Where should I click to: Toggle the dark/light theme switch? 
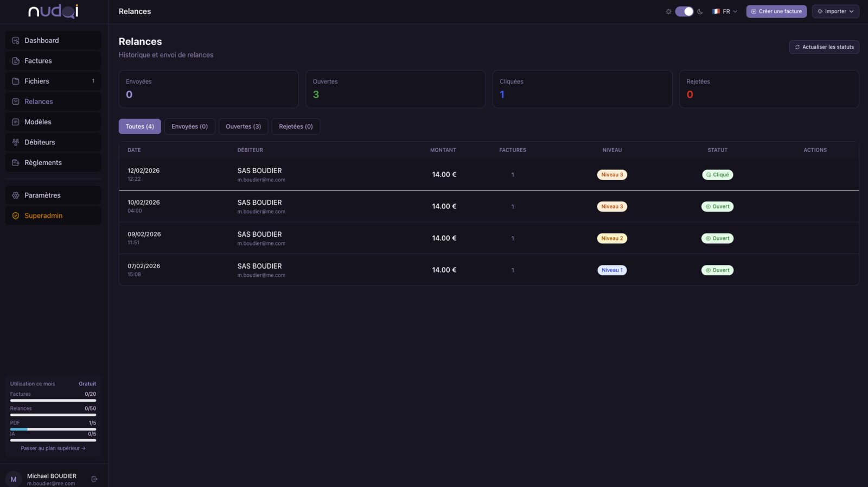click(x=684, y=11)
